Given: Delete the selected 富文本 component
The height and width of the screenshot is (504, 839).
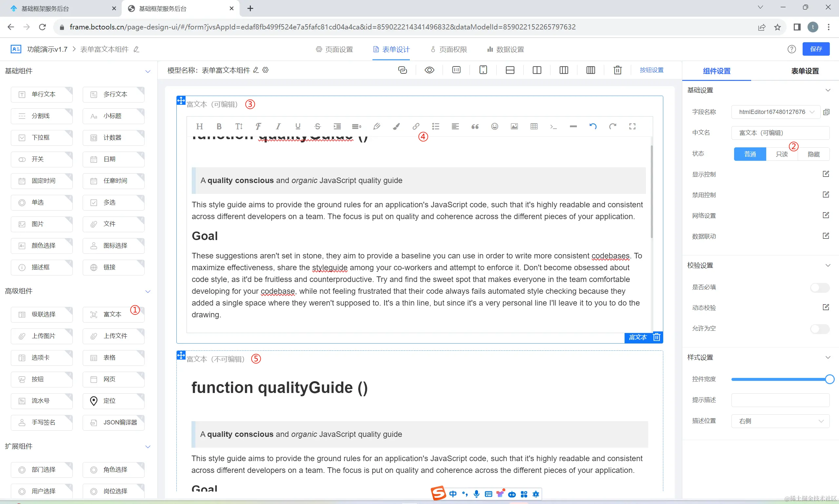Looking at the screenshot, I should pyautogui.click(x=657, y=337).
